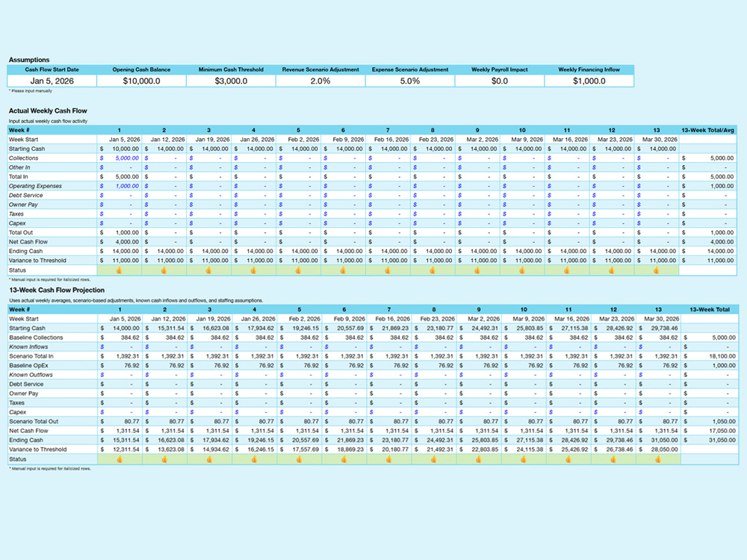
Task: Click the 'Baseline OpEx' row label
Action: [x=28, y=366]
